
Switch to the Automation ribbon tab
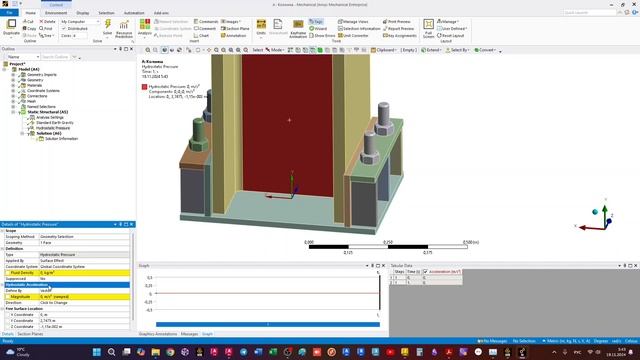tap(134, 13)
